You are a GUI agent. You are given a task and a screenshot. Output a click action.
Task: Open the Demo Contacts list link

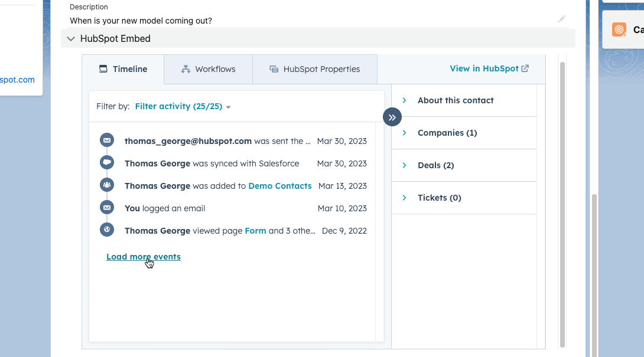pyautogui.click(x=280, y=186)
